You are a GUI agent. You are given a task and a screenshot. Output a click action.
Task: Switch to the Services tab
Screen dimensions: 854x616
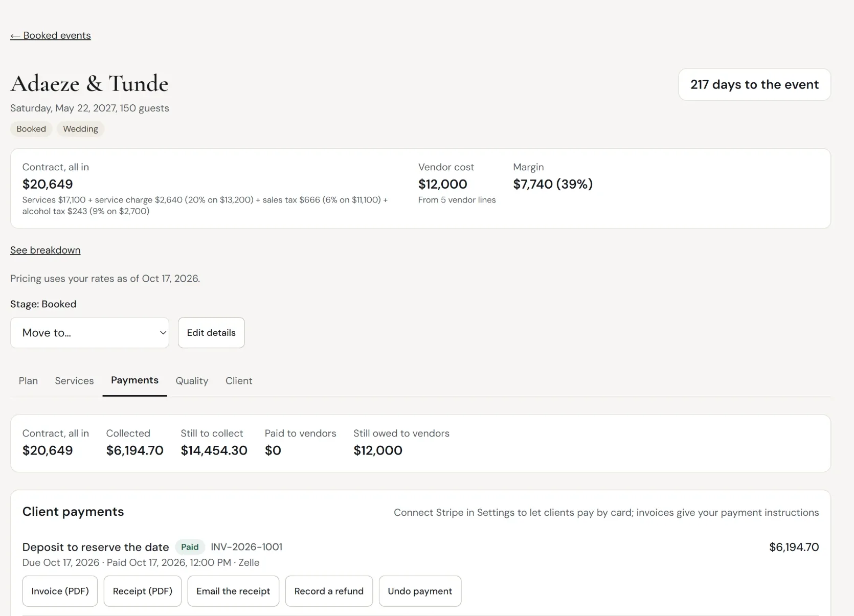pyautogui.click(x=74, y=381)
